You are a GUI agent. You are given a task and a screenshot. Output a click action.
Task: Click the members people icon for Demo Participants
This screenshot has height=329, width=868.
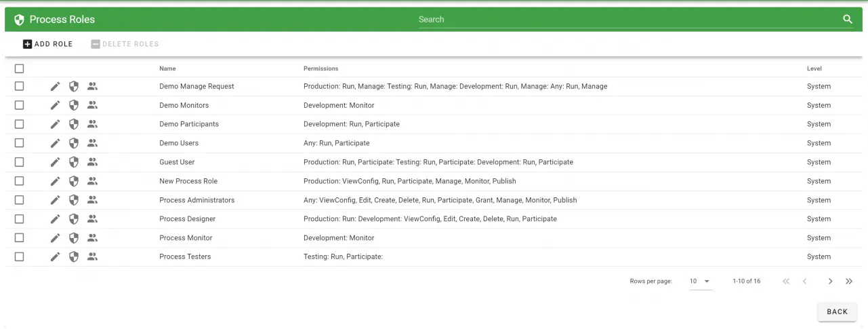(x=93, y=124)
